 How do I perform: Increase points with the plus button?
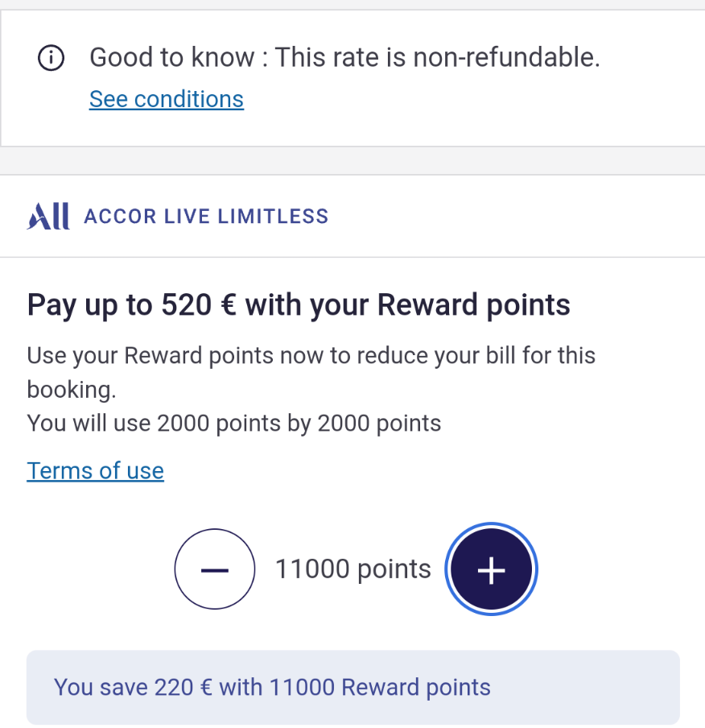pos(491,569)
